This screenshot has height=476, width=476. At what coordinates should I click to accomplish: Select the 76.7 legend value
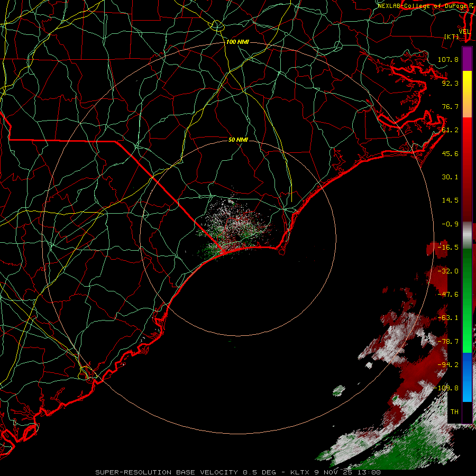tap(450, 106)
